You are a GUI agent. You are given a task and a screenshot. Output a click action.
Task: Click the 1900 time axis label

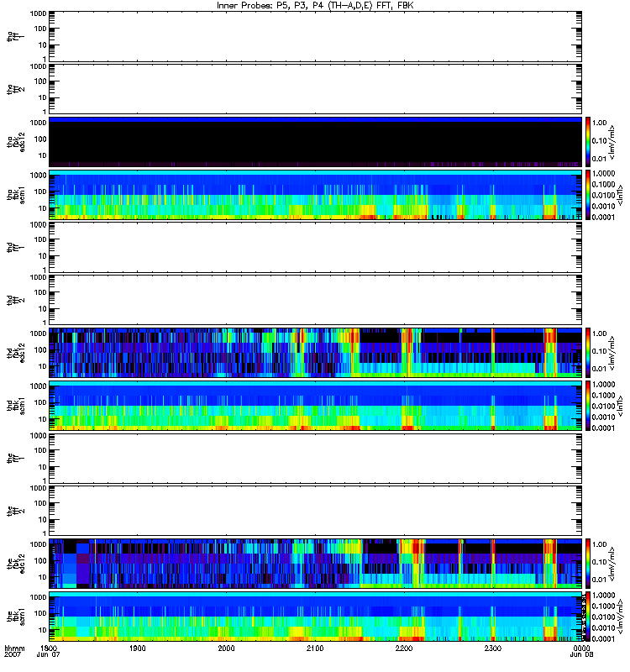pos(138,648)
